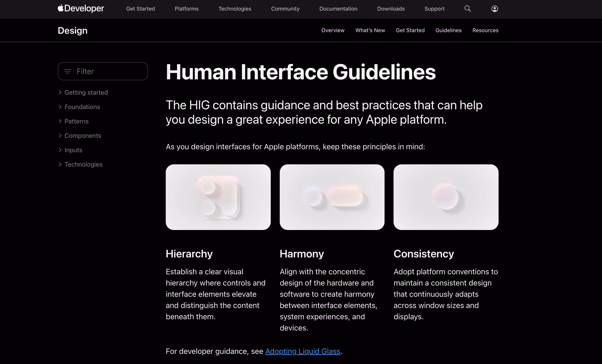Screen dimensions: 602x364
Task: Open the Platforms menu
Action: 187,9
